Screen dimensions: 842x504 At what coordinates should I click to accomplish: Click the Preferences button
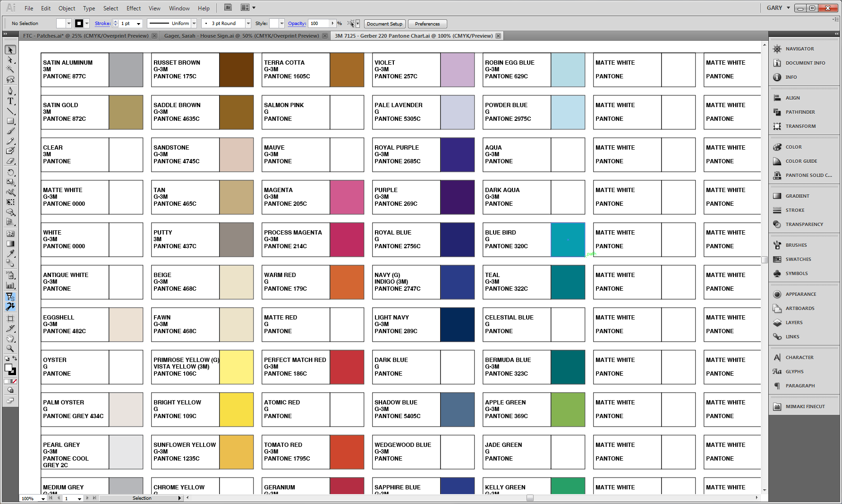tap(427, 24)
